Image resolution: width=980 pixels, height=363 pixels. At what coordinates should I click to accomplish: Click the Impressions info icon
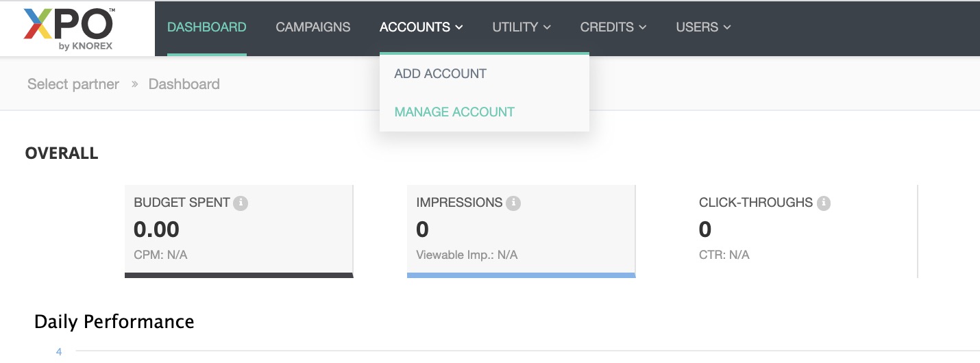coord(513,203)
